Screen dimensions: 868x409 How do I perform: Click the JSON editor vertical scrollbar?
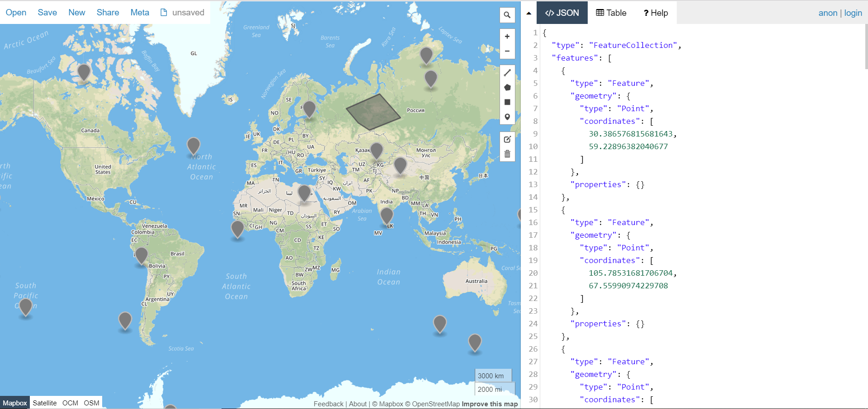click(x=866, y=47)
